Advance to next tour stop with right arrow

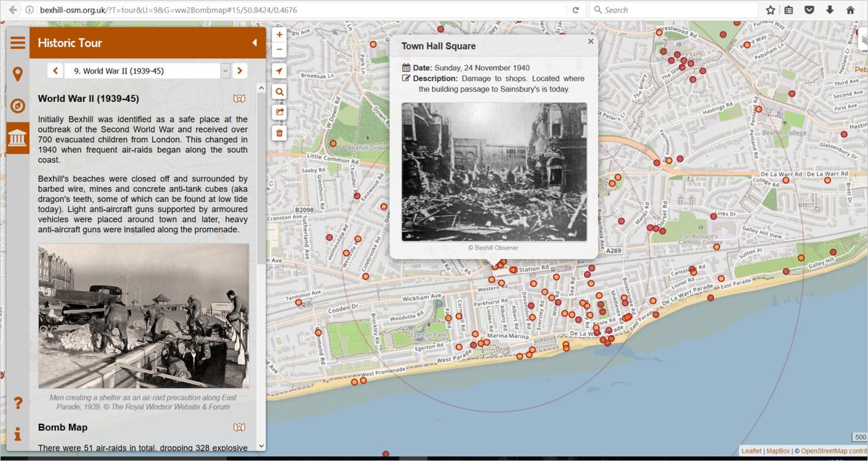pos(240,70)
